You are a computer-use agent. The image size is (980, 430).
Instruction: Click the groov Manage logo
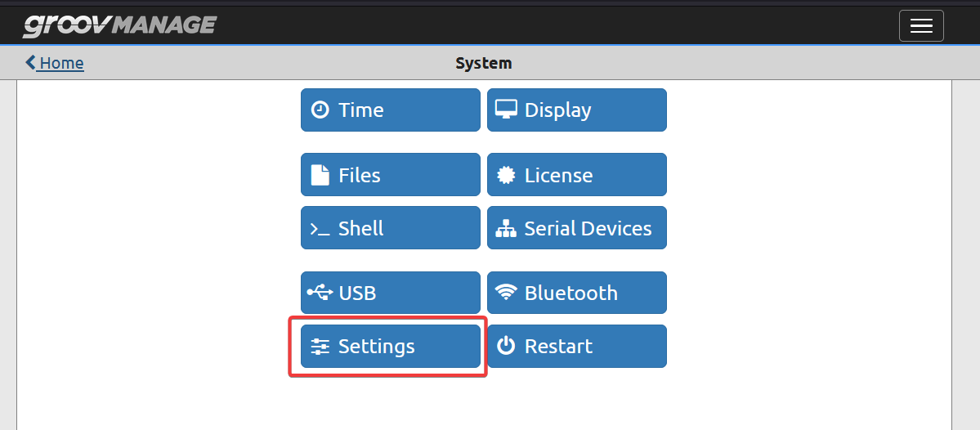point(119,25)
